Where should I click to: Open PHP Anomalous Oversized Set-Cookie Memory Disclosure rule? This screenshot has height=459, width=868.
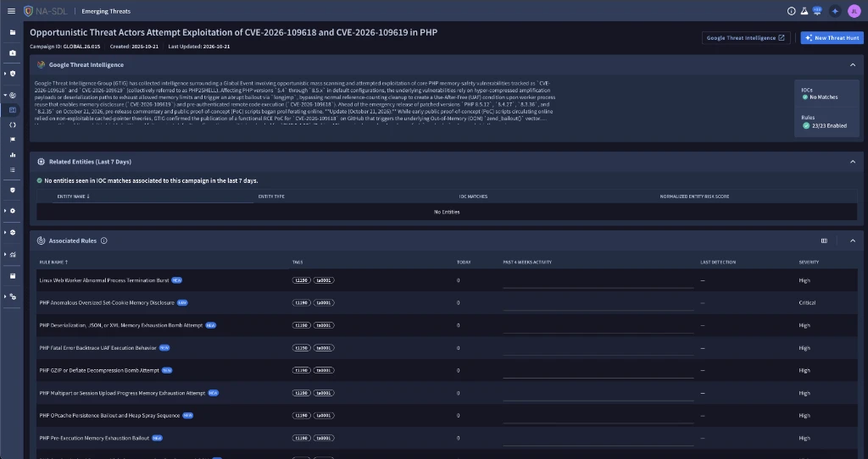(x=107, y=303)
